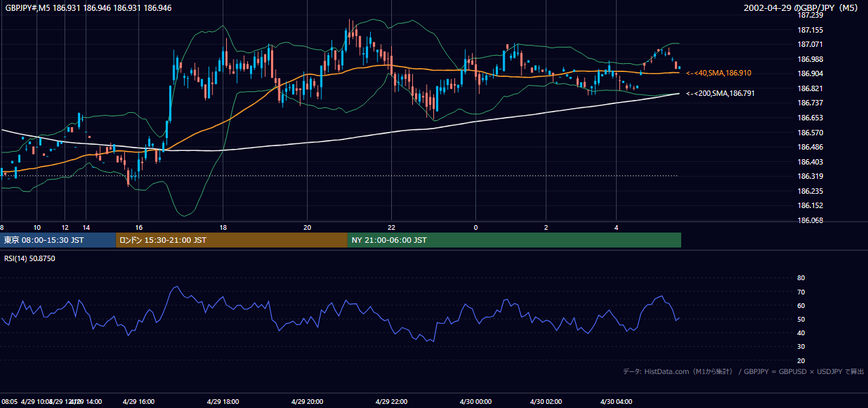868x408 pixels.
Task: Click hour 22 on the price chart time axis
Action: click(x=391, y=227)
